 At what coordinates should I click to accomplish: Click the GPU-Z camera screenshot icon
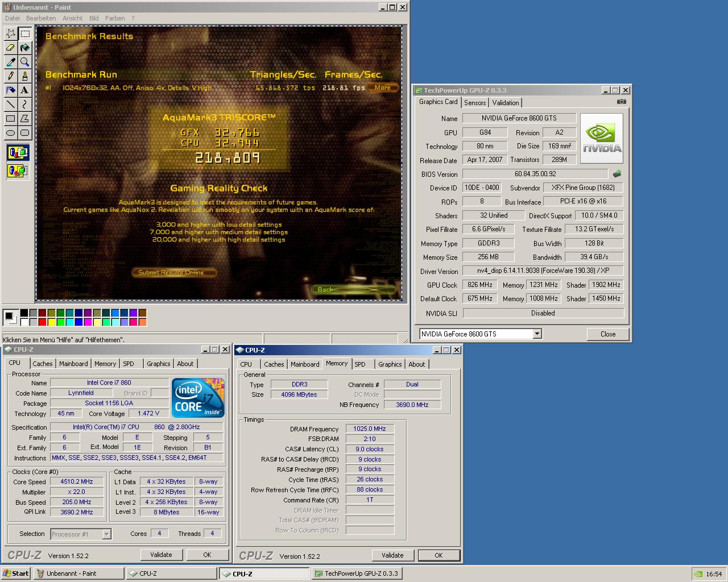(622, 102)
